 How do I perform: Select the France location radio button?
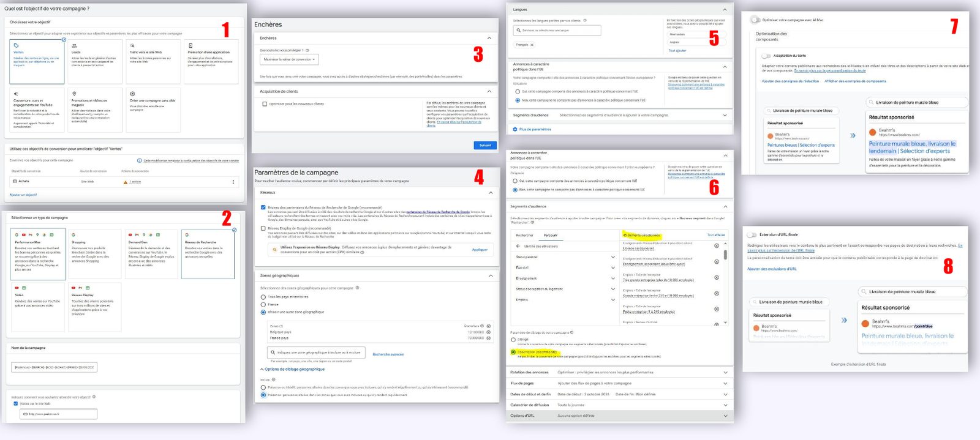coord(263,304)
